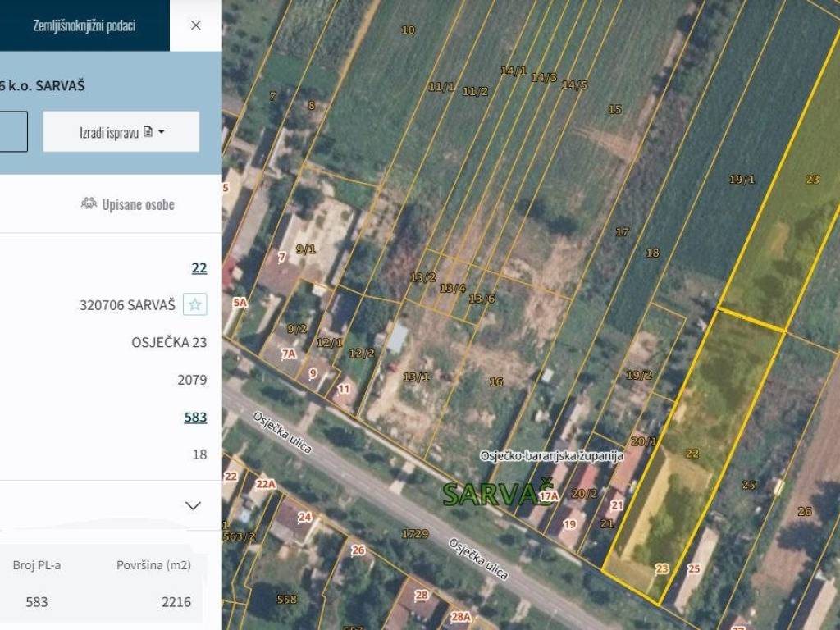Click the outlined button left of Izradi ispravu

(x=13, y=132)
